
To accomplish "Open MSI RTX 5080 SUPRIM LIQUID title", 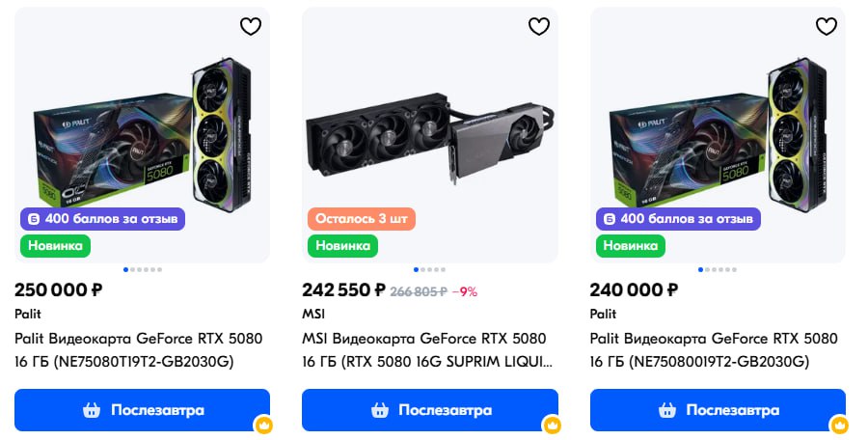I will pos(427,350).
